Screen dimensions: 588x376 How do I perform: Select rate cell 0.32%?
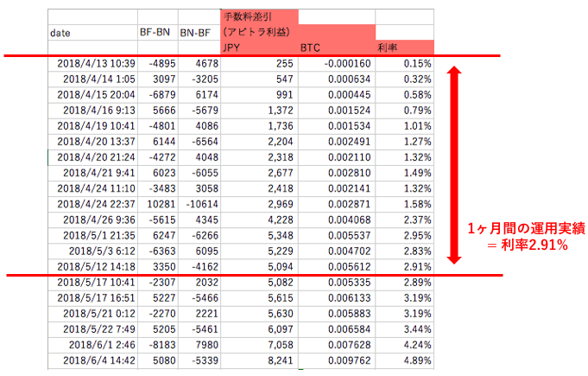[x=405, y=80]
